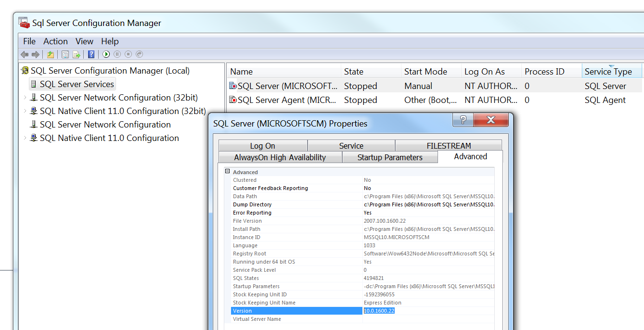The image size is (644, 330).
Task: Sort the services by the State column
Action: click(371, 72)
